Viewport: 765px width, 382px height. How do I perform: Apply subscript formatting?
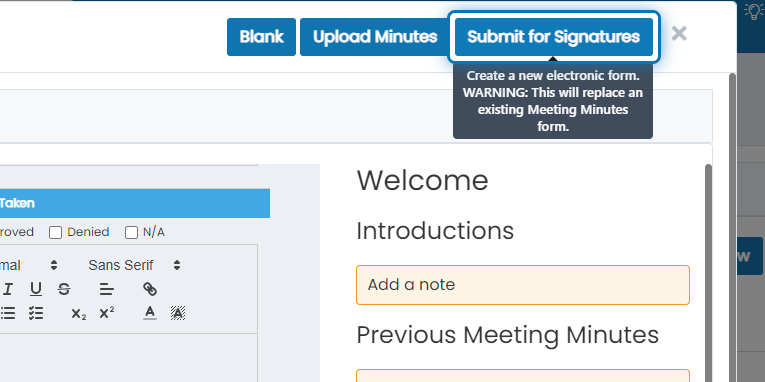(x=79, y=313)
